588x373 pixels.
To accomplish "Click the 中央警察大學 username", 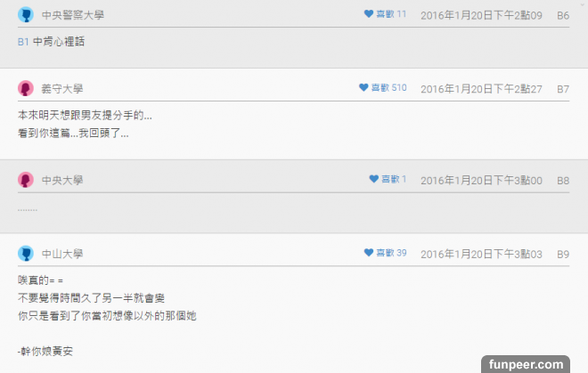I will [x=73, y=15].
